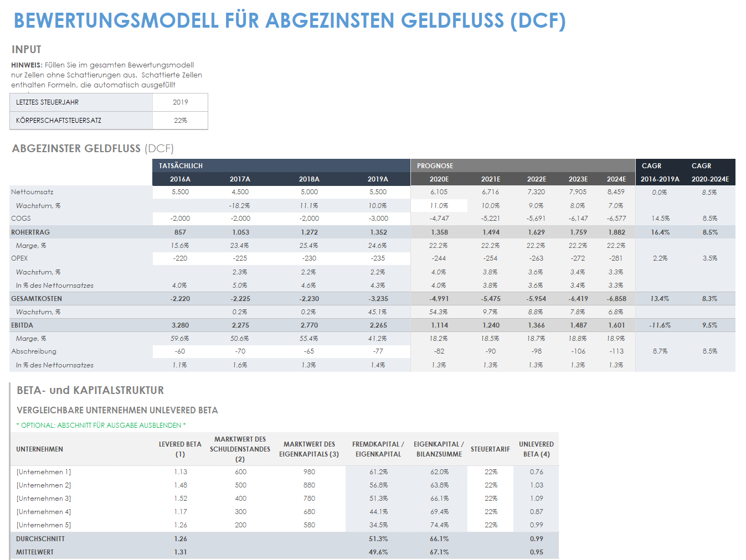746x560 pixels.
Task: Click the 2017A column header
Action: point(240,179)
